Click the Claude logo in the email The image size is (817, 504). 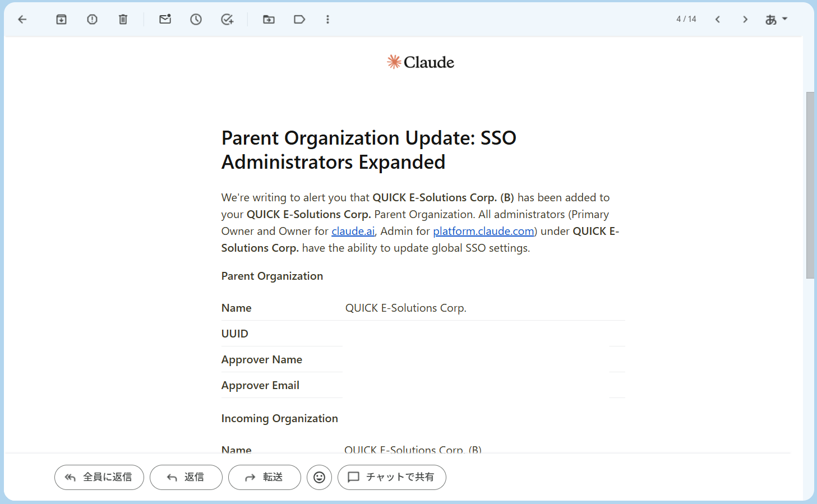coord(421,62)
